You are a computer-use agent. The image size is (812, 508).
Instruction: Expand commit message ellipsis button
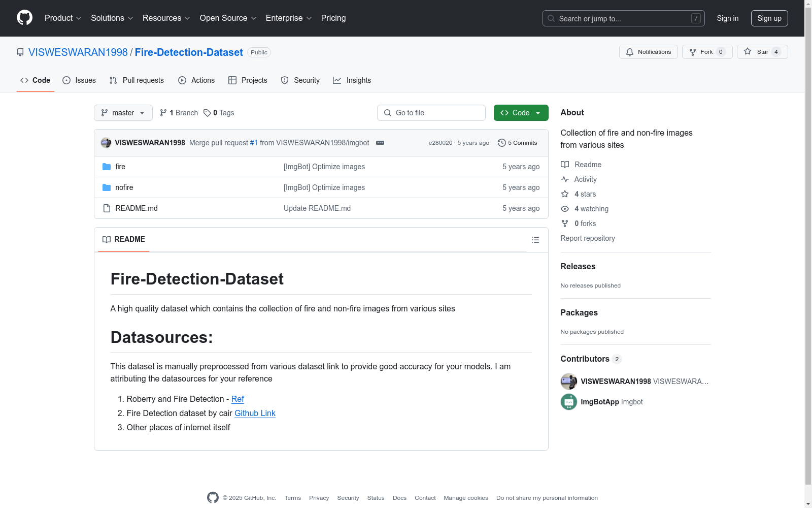pos(380,143)
